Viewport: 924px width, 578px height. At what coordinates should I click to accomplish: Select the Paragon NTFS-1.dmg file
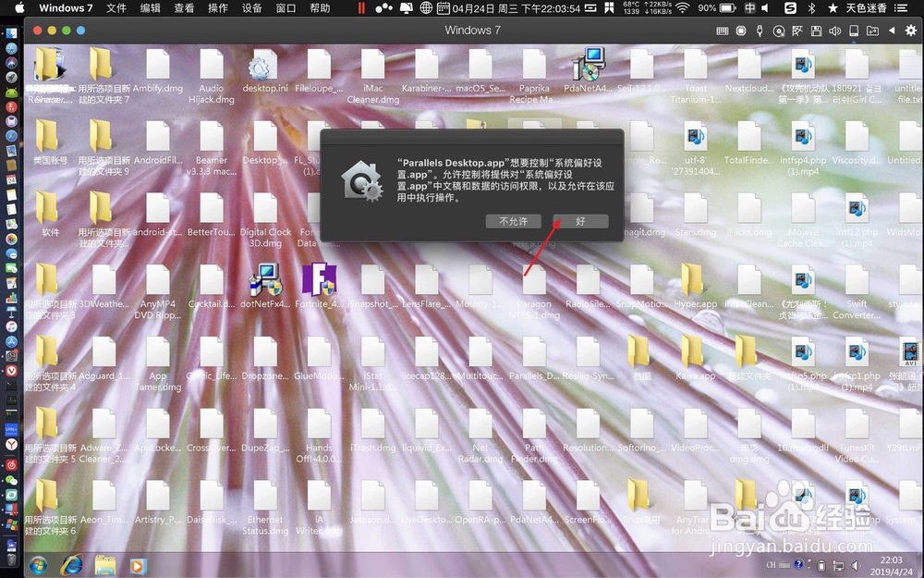click(x=534, y=292)
